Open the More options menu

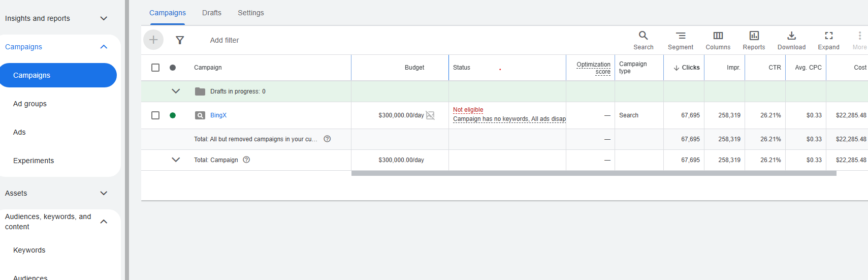pyautogui.click(x=859, y=40)
